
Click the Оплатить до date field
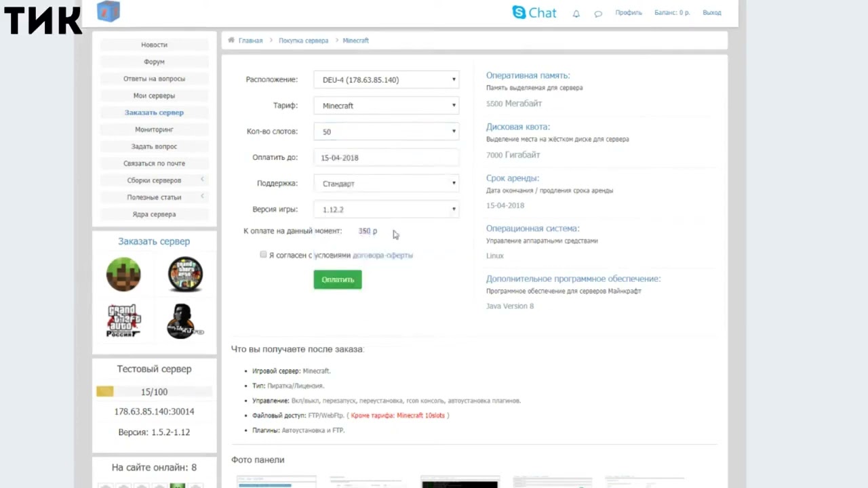(x=386, y=158)
